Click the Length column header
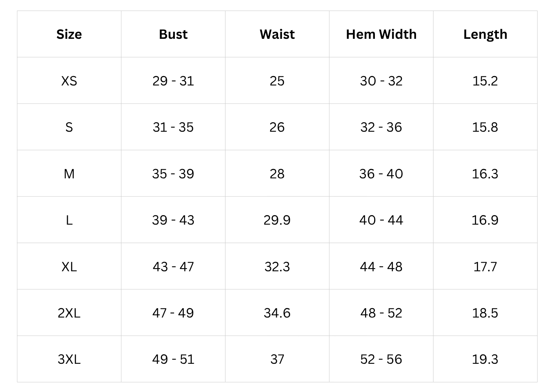 [x=485, y=34]
